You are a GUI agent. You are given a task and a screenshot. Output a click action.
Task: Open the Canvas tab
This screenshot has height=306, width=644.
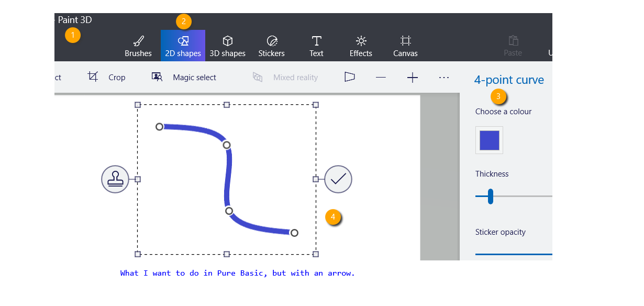point(405,46)
